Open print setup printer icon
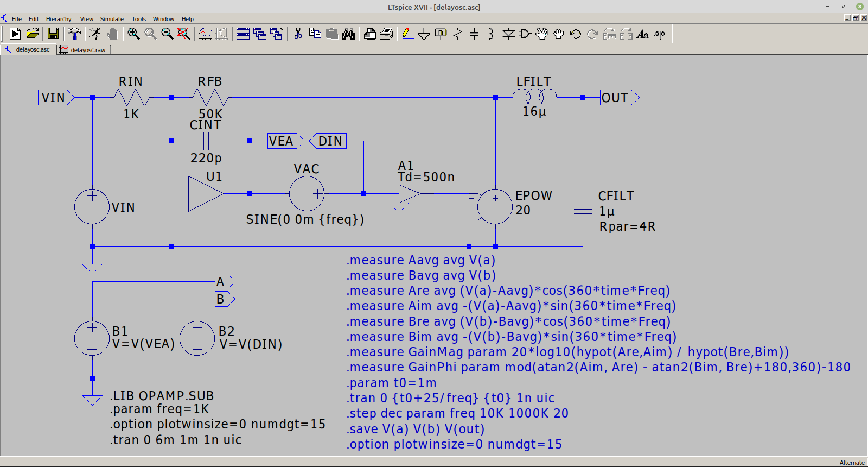Image resolution: width=868 pixels, height=467 pixels. [x=369, y=34]
